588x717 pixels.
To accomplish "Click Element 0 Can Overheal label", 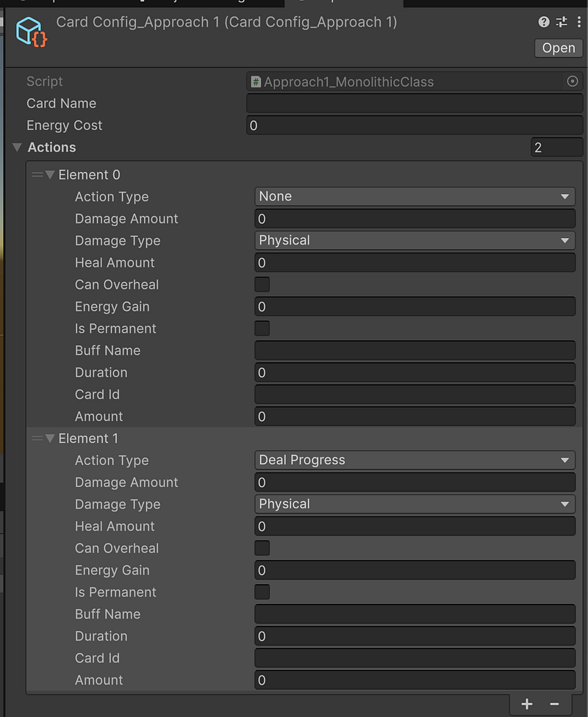I will click(x=117, y=284).
